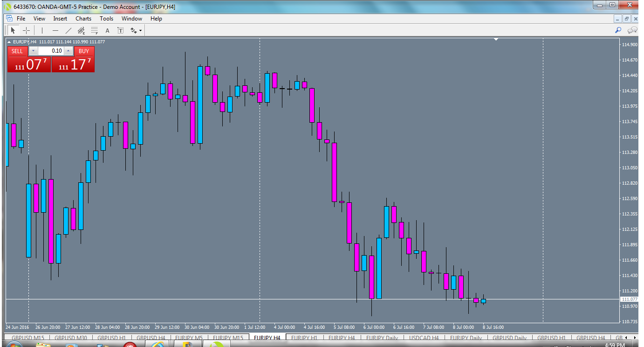Click the BUY button

click(x=84, y=51)
